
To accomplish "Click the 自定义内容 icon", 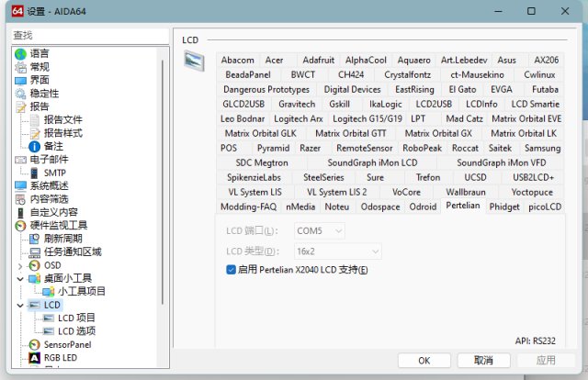I will click(20, 212).
